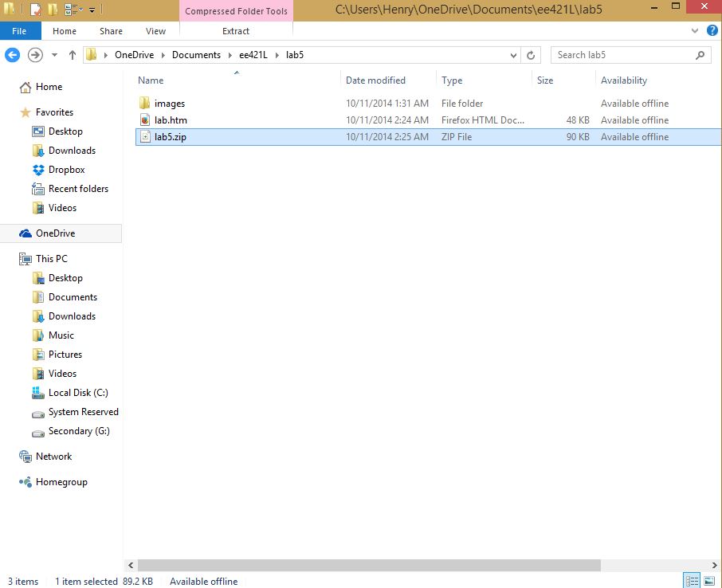
Task: Select Local Disk (C:) drive
Action: [x=77, y=393]
